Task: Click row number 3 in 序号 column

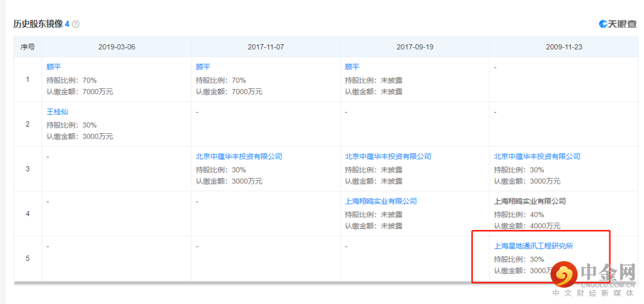Action: (x=28, y=168)
